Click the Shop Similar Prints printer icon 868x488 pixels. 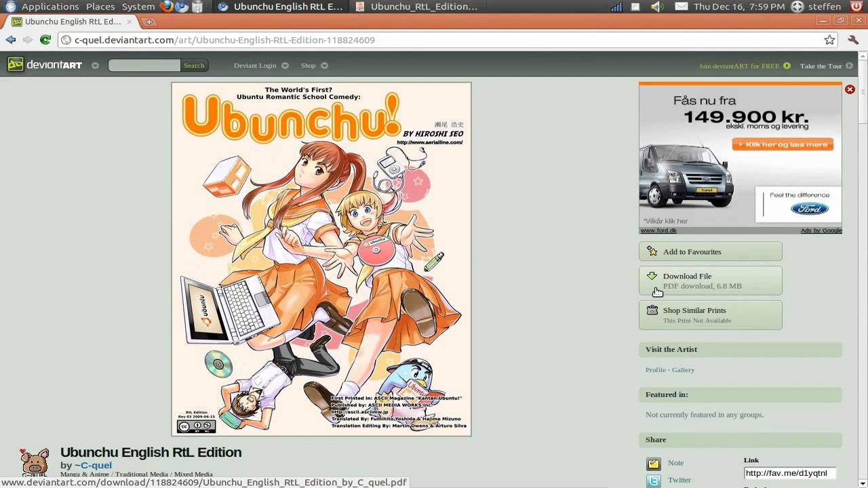tap(652, 310)
